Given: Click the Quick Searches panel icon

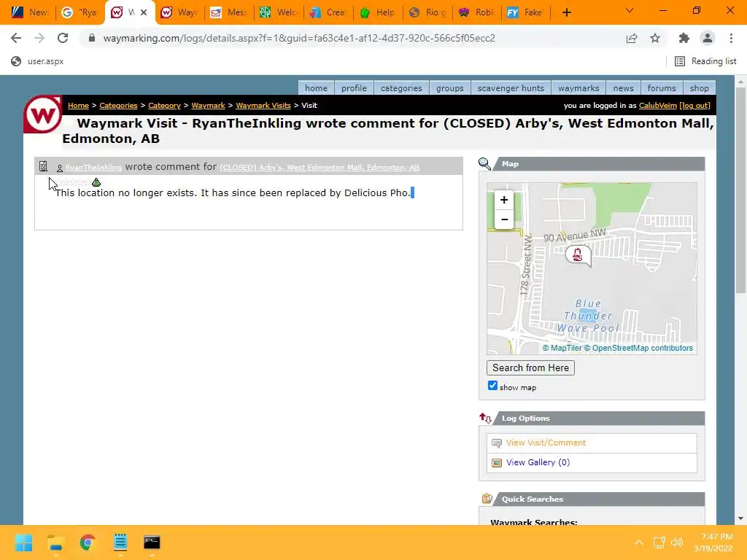Looking at the screenshot, I should 486,499.
